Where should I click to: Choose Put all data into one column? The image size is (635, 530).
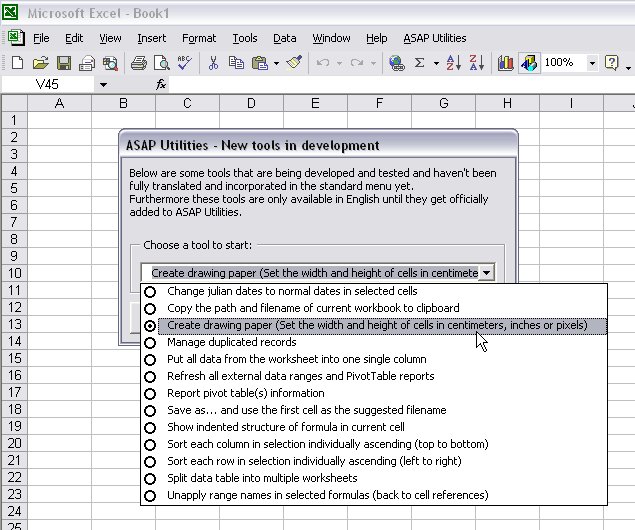pos(374,359)
